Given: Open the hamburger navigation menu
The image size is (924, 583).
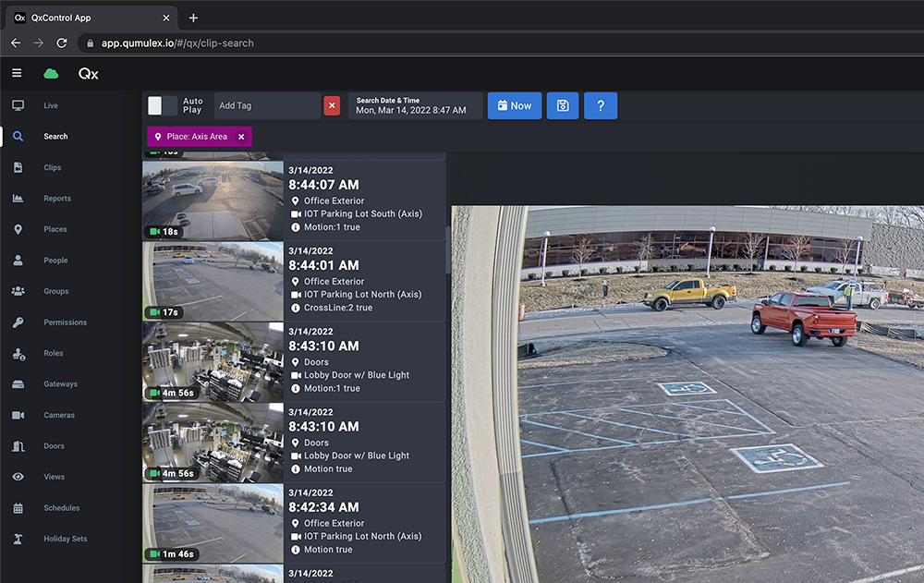Looking at the screenshot, I should tap(17, 73).
